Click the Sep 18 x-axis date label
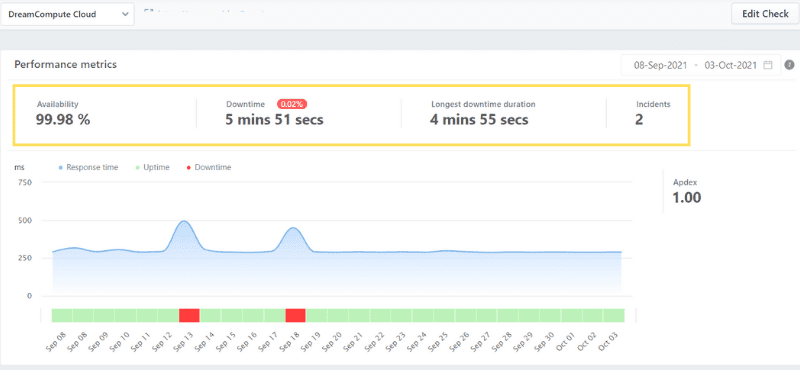 (x=290, y=341)
